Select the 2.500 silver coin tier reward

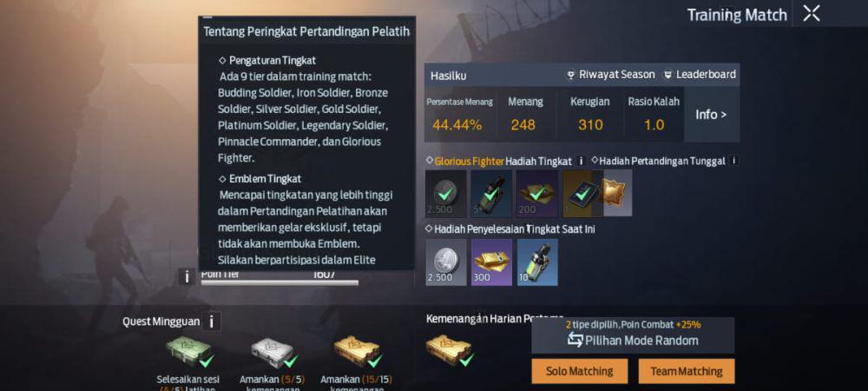tap(446, 193)
